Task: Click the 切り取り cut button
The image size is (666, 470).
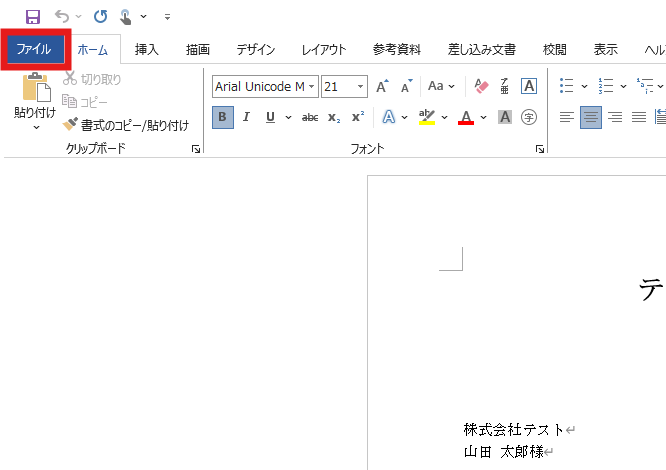Action: click(92, 79)
